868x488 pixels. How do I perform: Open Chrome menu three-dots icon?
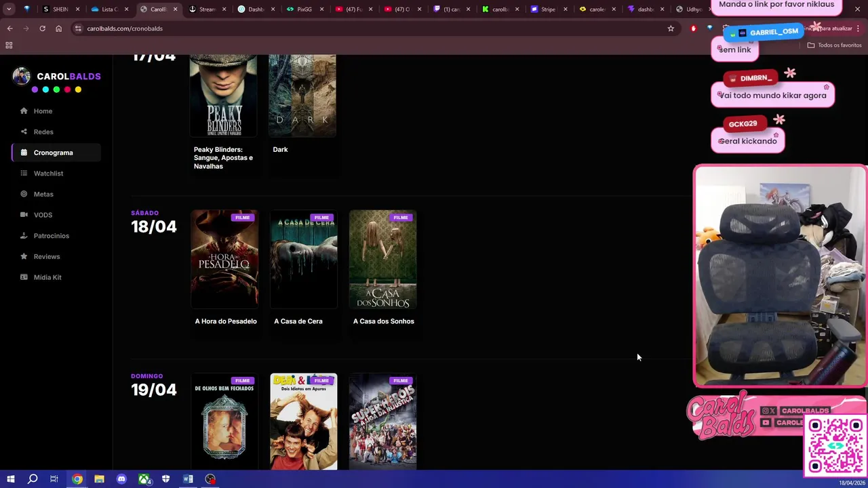coord(859,28)
